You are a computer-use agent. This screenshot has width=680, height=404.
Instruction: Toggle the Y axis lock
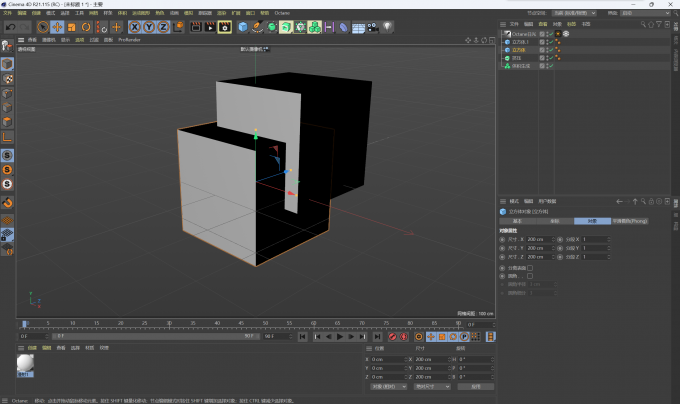(149, 27)
